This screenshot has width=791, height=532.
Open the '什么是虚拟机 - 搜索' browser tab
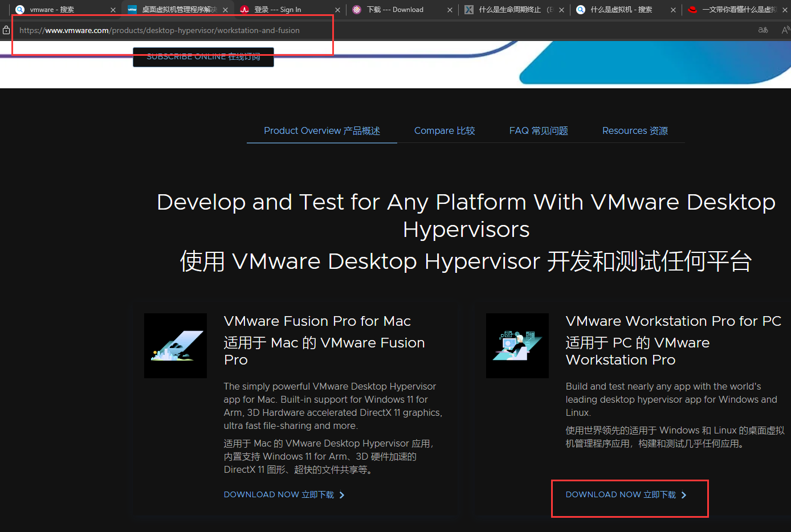(625, 10)
